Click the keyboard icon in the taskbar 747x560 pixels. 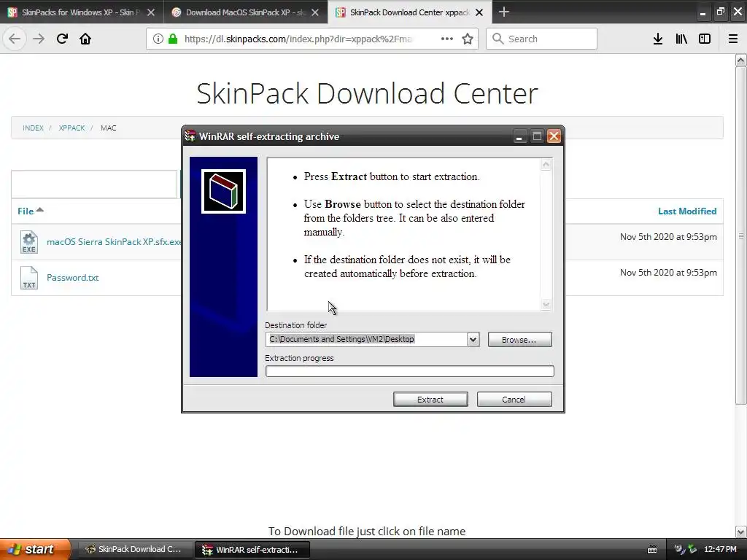[652, 550]
